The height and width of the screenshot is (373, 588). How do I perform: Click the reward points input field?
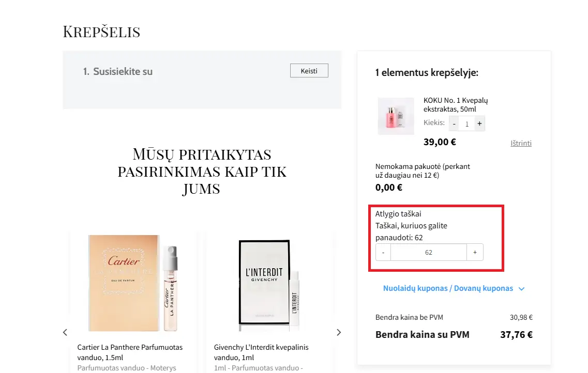(429, 252)
